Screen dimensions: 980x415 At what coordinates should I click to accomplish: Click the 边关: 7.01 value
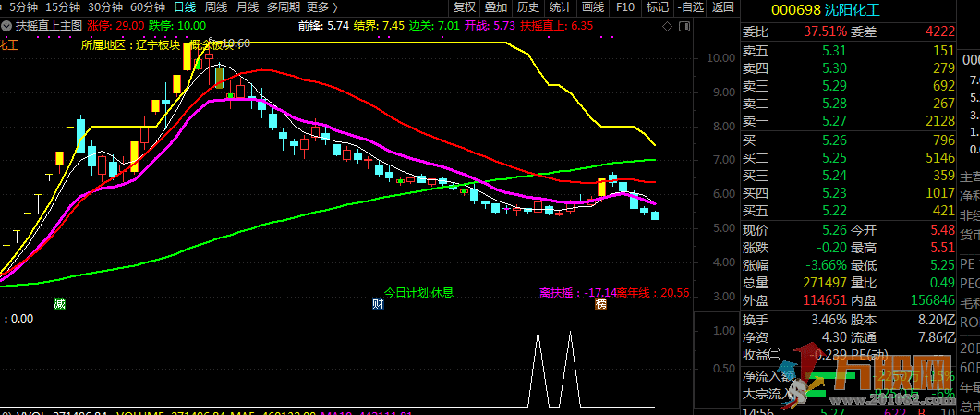pos(434,26)
